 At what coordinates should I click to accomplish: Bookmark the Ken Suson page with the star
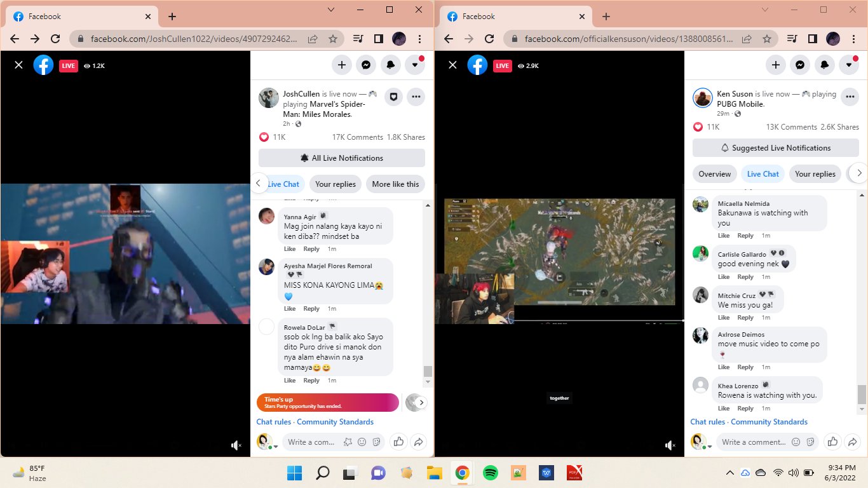pyautogui.click(x=767, y=39)
